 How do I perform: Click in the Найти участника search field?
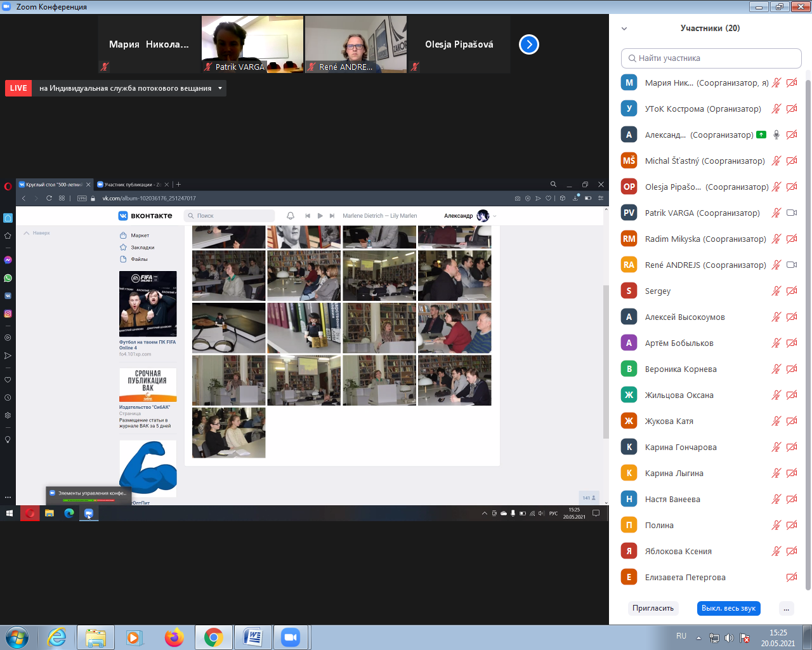click(711, 58)
